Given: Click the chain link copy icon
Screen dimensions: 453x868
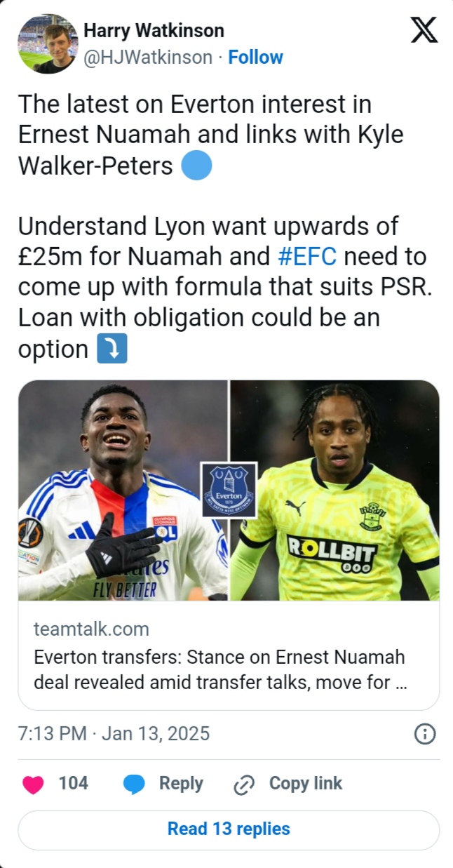Looking at the screenshot, I should pyautogui.click(x=243, y=784).
